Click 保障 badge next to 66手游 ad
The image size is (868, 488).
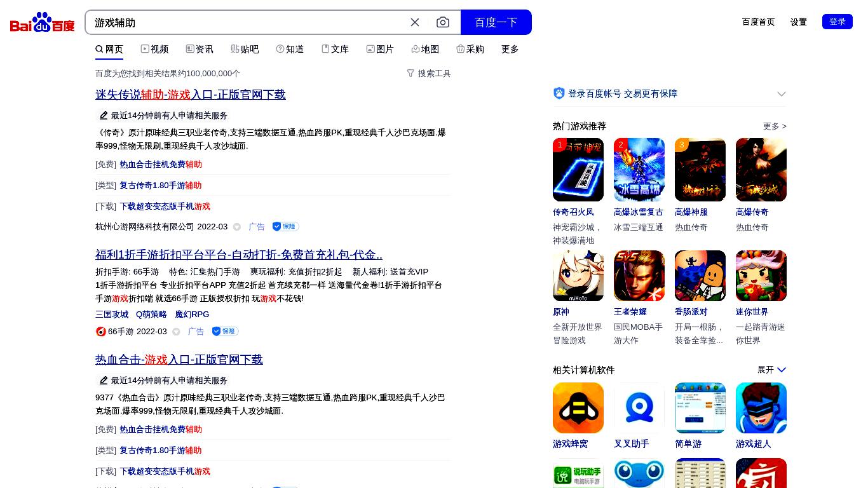pos(225,331)
